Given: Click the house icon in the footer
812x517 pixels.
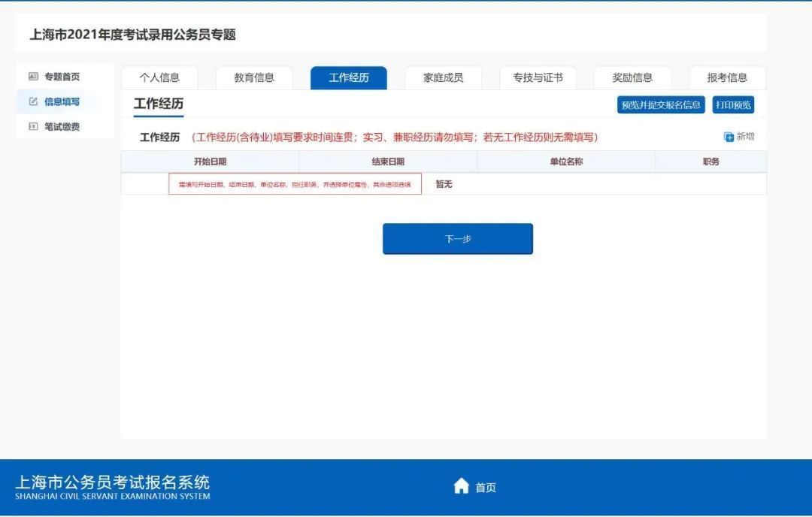Looking at the screenshot, I should 461,487.
